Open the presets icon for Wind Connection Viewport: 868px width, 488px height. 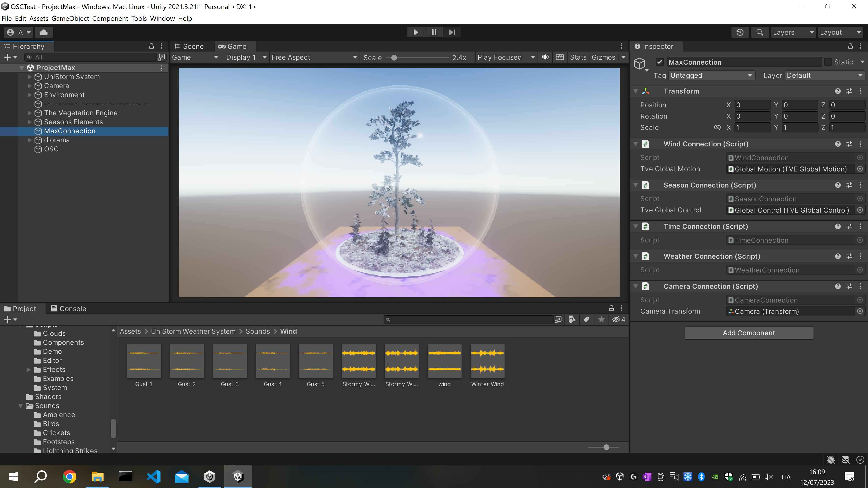pos(849,144)
